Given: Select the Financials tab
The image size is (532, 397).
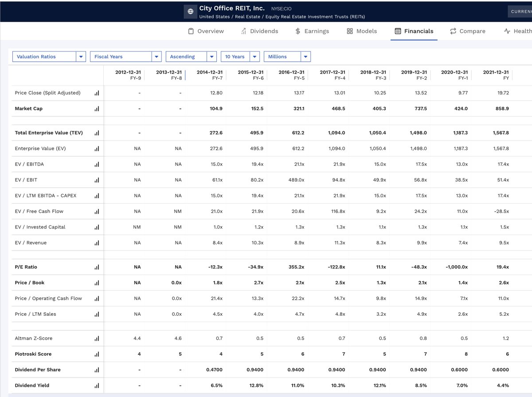Looking at the screenshot, I should tap(414, 31).
